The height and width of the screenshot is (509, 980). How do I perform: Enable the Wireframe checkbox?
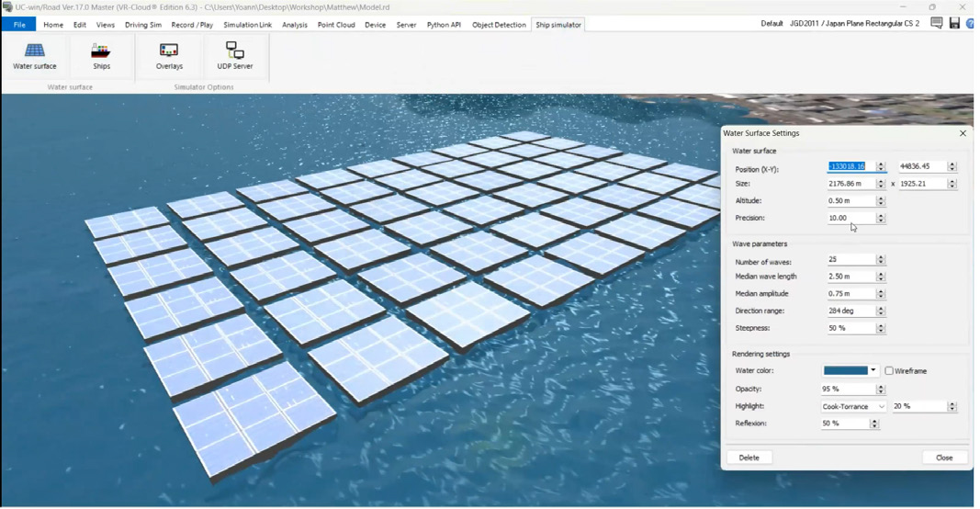coord(889,371)
